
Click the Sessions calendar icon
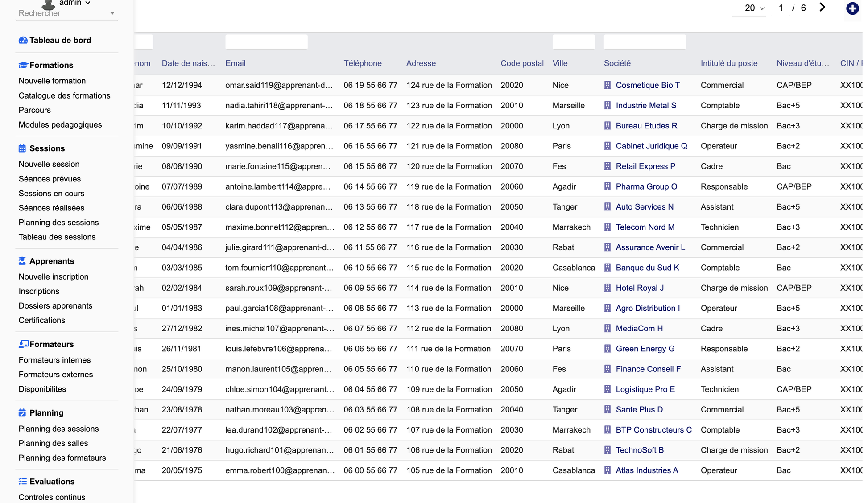pyautogui.click(x=22, y=148)
